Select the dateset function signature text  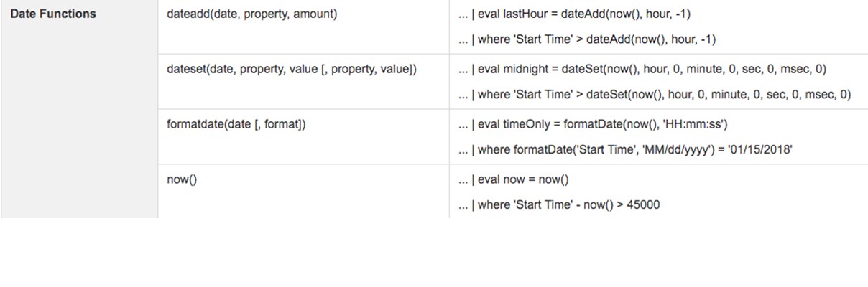coord(291,70)
